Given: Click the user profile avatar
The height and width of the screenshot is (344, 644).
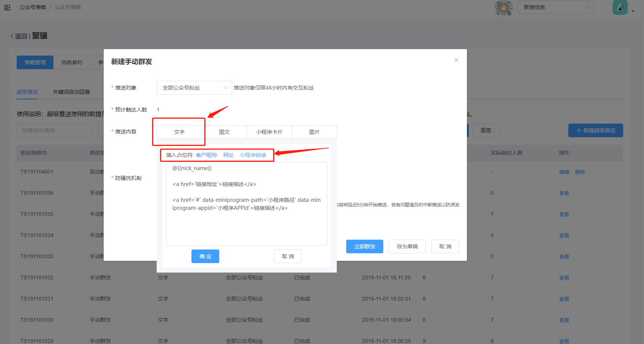Looking at the screenshot, I should 620,7.
